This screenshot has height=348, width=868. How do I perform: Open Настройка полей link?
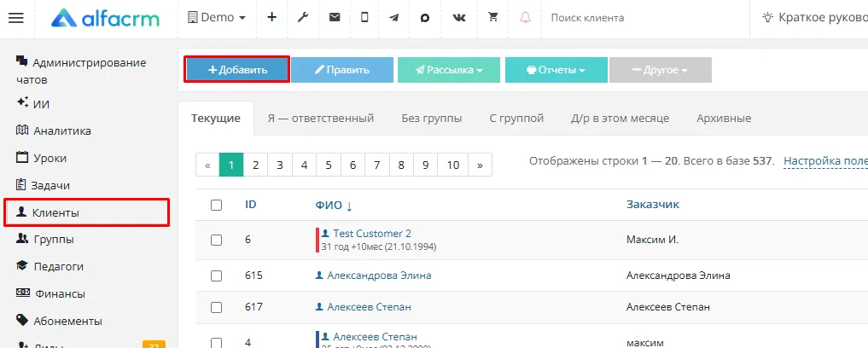click(x=825, y=161)
